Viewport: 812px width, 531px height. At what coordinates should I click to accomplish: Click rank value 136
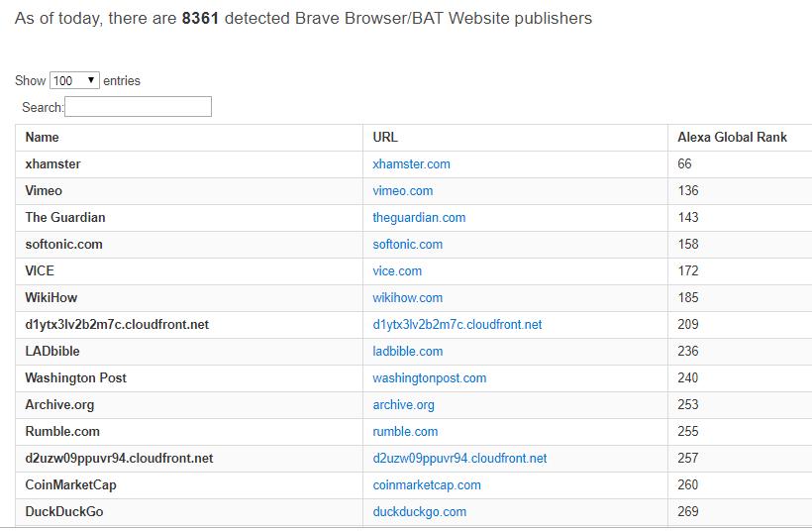[688, 190]
